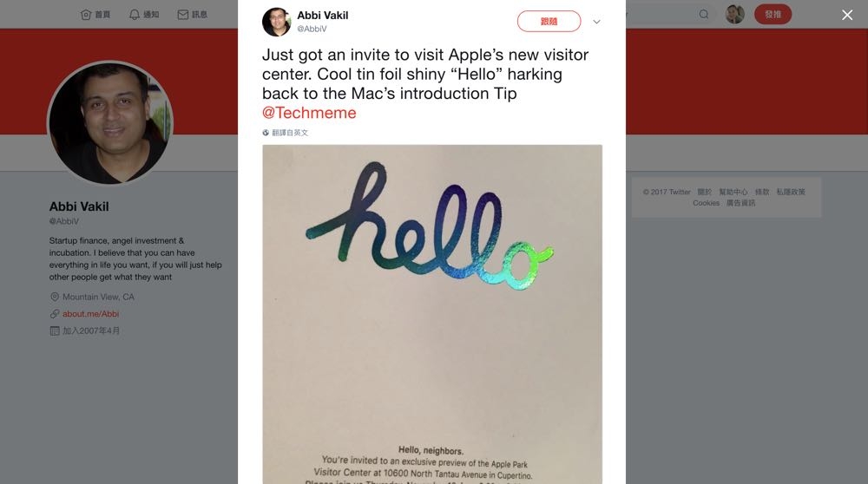Open the Home icon in top navigation

[x=86, y=15]
